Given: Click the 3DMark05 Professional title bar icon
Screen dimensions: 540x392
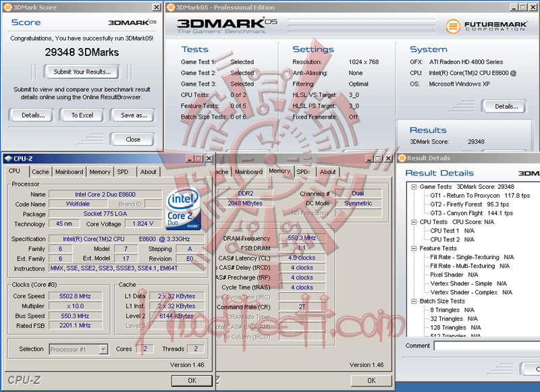Looking at the screenshot, I should (x=171, y=7).
